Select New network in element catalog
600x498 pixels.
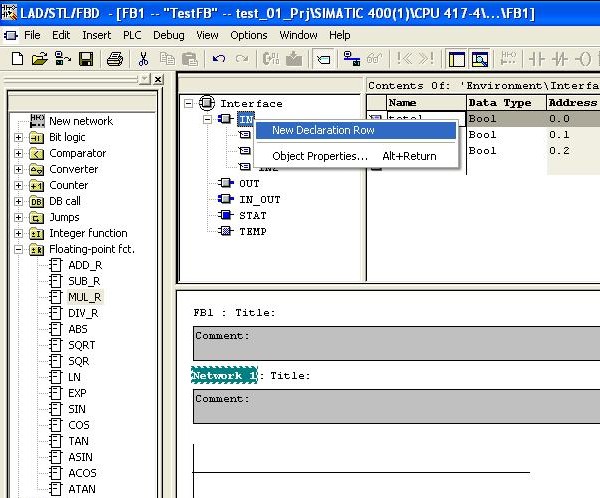[x=81, y=121]
